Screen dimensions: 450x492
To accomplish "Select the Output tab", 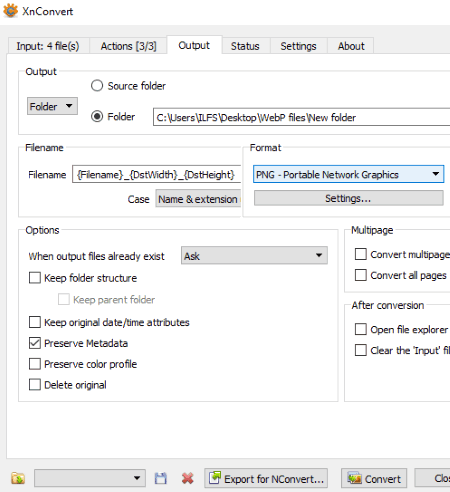I will 194,45.
